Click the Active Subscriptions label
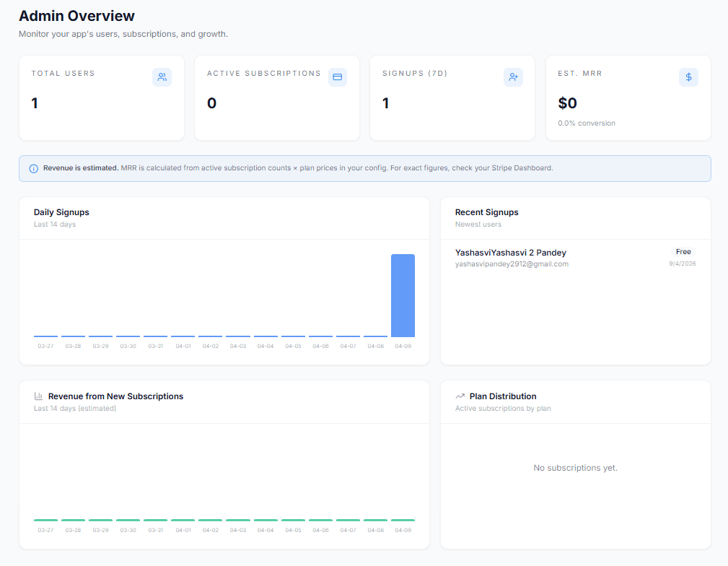The width and height of the screenshot is (728, 566). (264, 74)
